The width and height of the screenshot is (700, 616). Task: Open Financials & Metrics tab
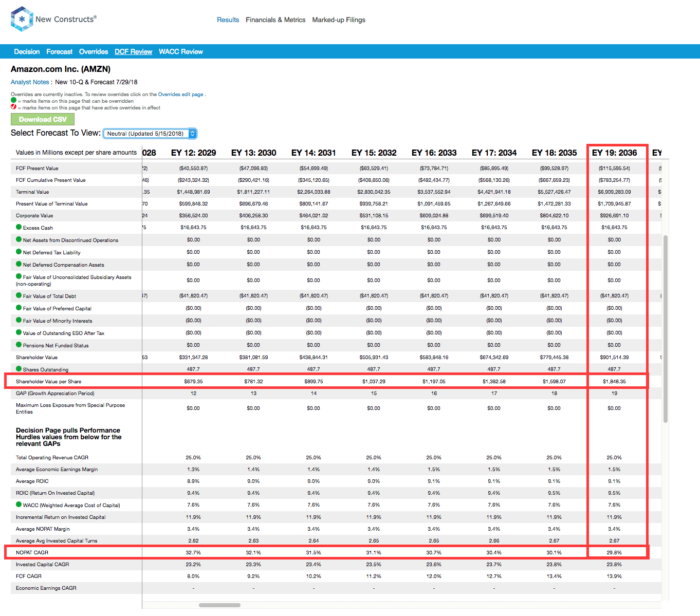[275, 20]
